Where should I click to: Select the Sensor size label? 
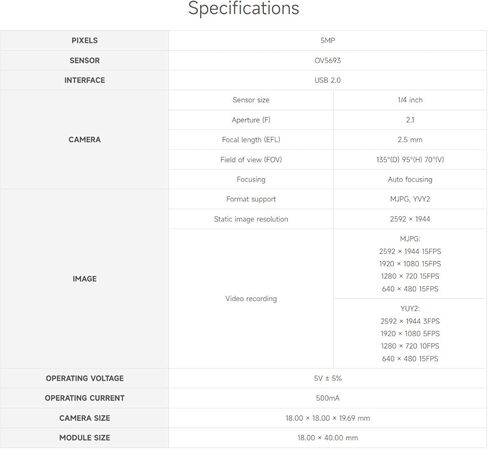[251, 100]
